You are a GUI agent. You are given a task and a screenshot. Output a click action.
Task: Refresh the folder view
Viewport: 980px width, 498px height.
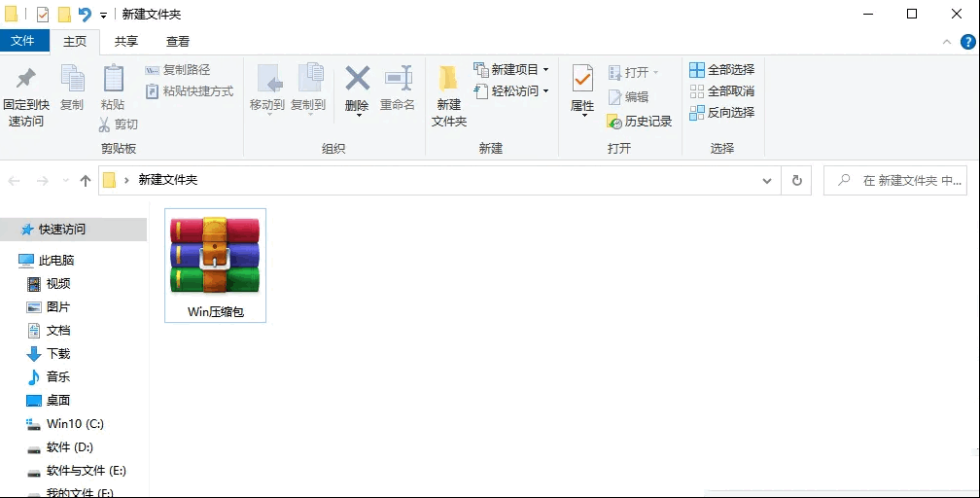(797, 181)
